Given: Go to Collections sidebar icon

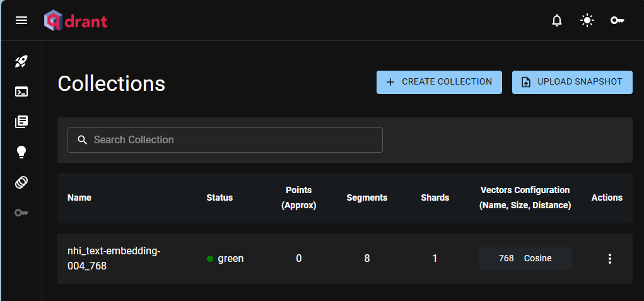Looking at the screenshot, I should tap(21, 122).
